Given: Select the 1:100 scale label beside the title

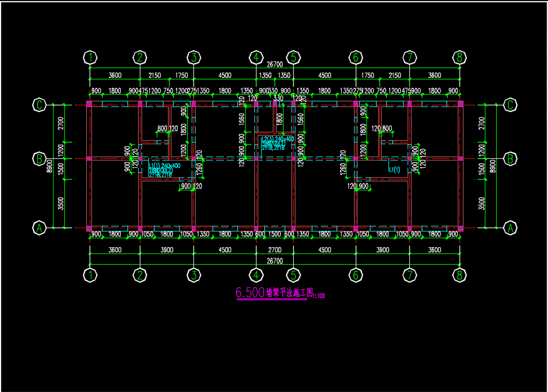Looking at the screenshot, I should 319,295.
